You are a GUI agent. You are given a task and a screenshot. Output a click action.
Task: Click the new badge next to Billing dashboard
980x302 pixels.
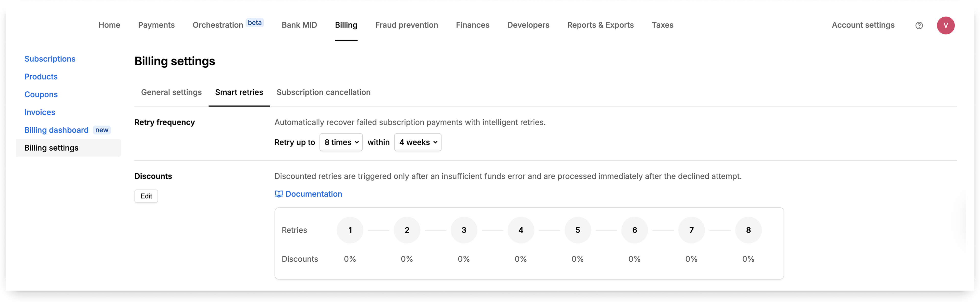(x=102, y=130)
